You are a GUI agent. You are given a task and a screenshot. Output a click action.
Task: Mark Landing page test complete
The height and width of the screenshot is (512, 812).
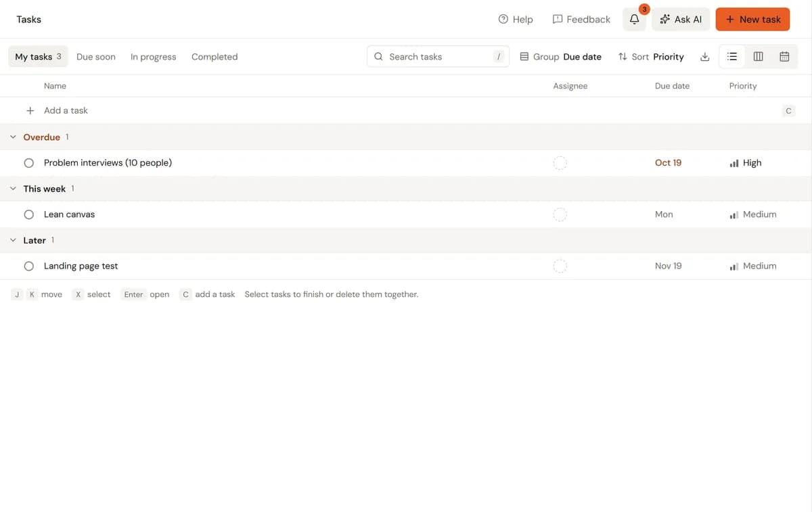point(29,266)
